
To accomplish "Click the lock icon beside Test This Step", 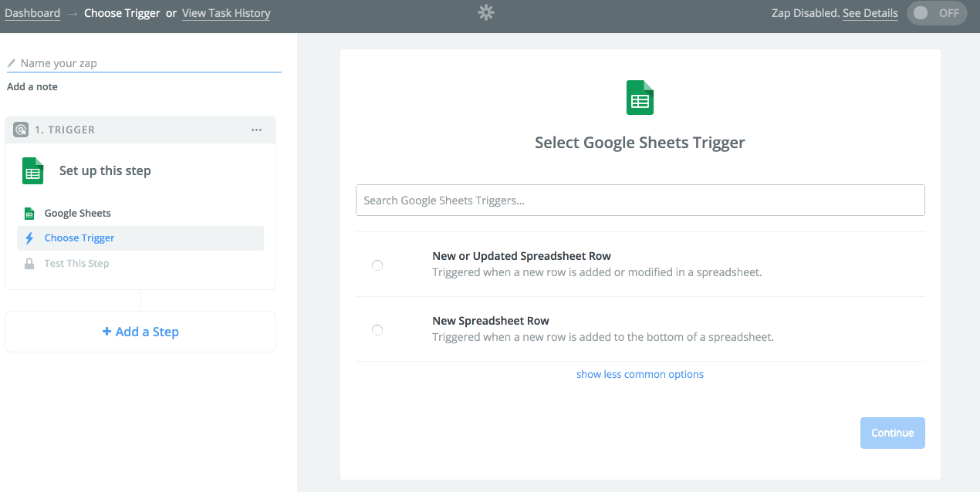I will (29, 264).
